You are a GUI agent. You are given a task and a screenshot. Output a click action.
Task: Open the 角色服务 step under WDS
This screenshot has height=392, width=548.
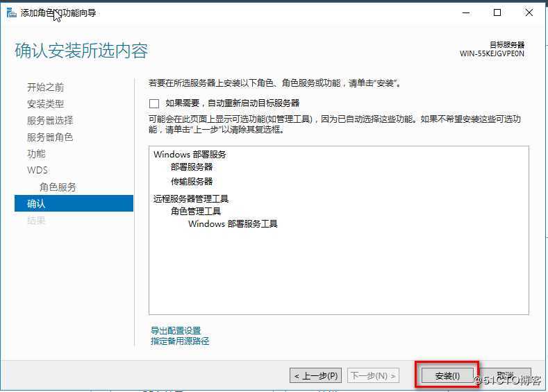click(58, 187)
